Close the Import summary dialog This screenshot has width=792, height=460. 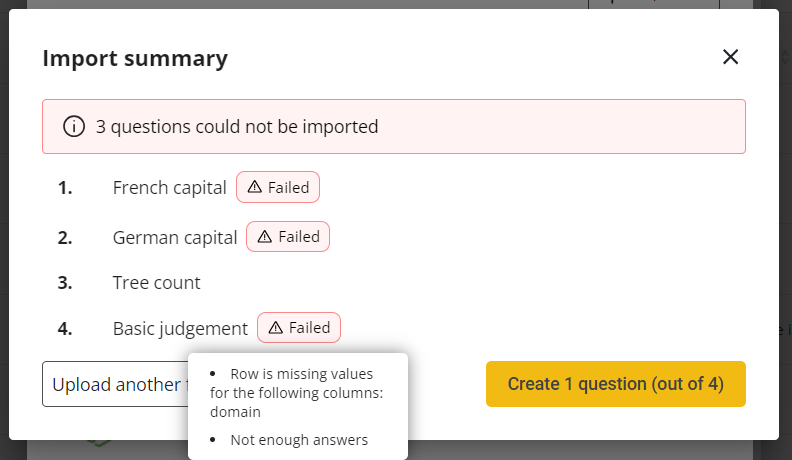[x=730, y=57]
